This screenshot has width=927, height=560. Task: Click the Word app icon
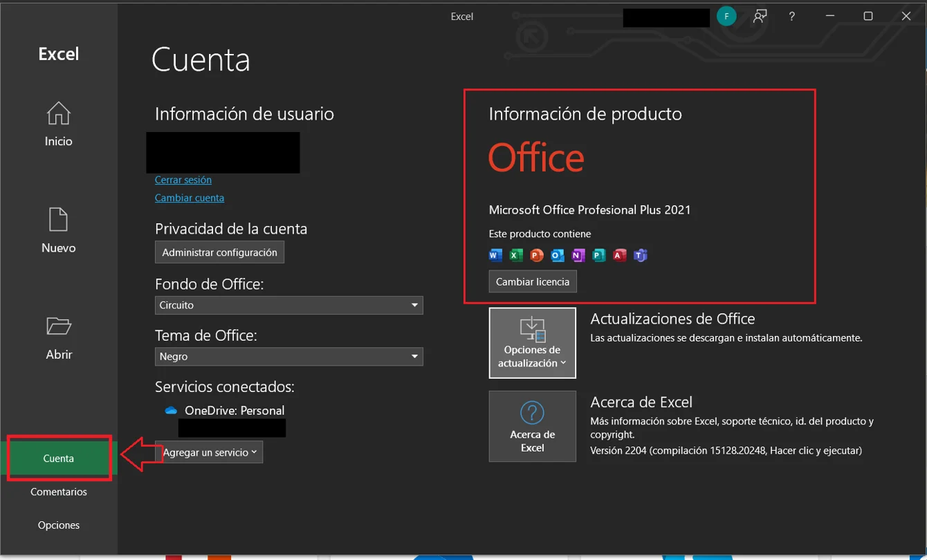495,256
